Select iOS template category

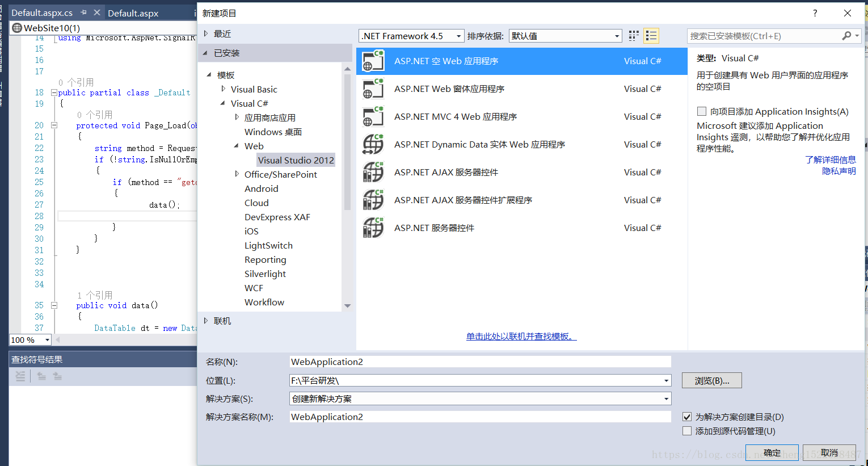[251, 231]
